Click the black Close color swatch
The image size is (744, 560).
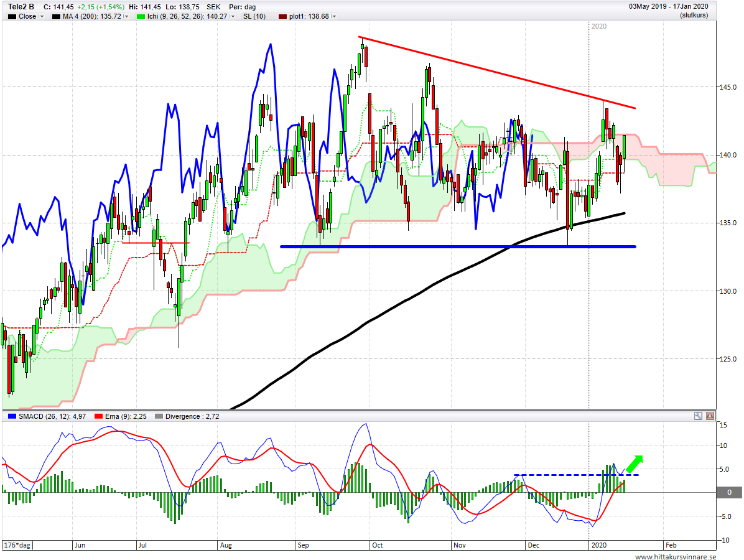[x=12, y=17]
